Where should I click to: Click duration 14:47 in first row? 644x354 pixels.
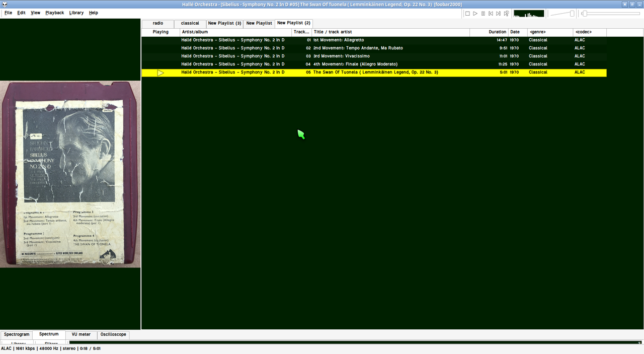click(x=502, y=40)
